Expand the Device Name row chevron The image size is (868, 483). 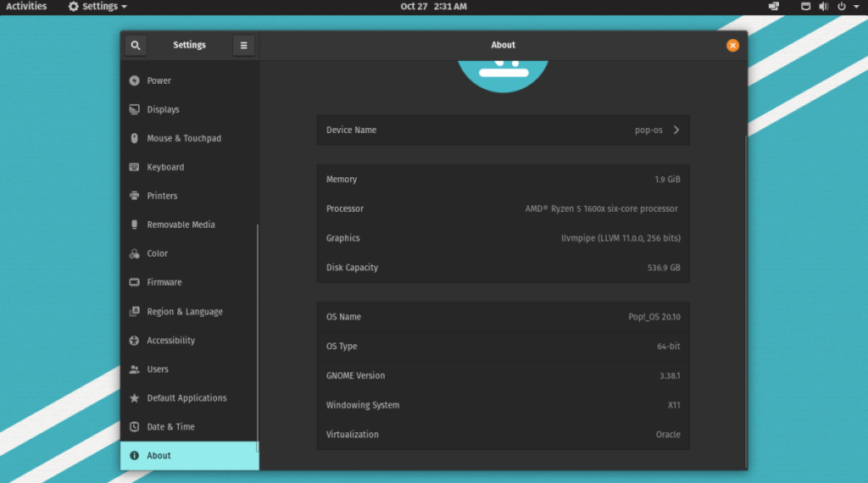[x=676, y=130]
